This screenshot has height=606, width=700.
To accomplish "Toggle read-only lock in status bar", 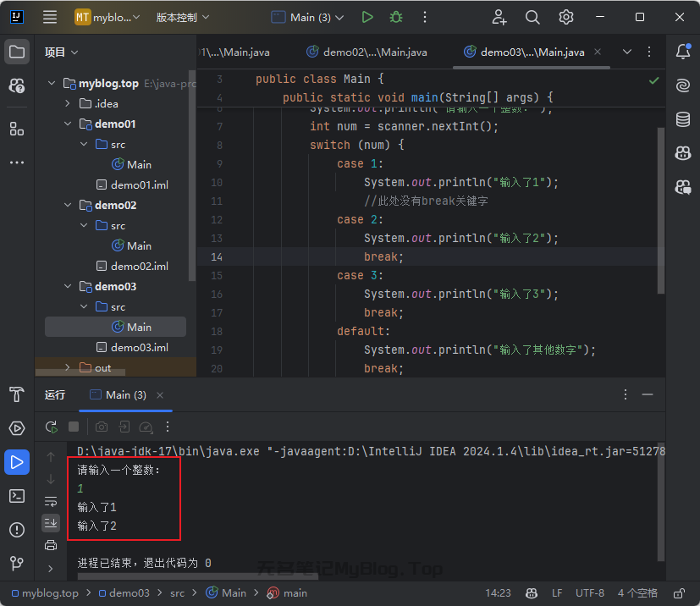I will coord(679,593).
